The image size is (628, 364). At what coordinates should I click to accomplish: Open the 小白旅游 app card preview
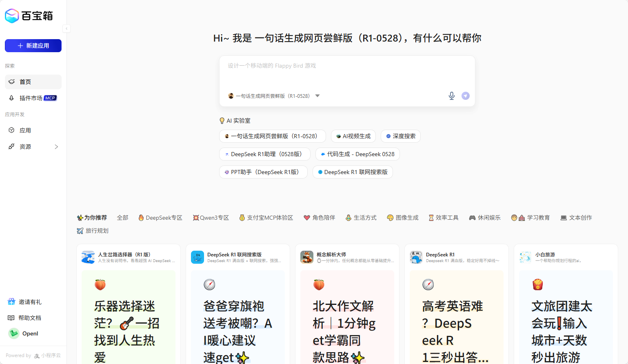566,318
